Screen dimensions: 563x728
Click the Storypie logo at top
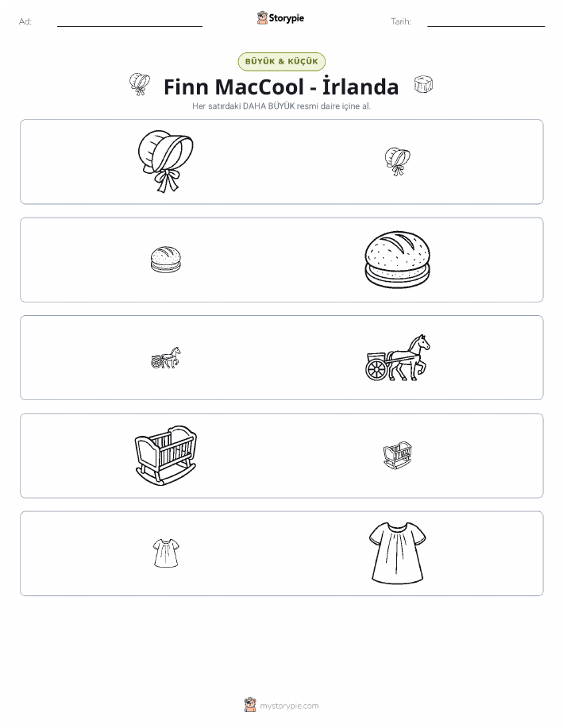[x=280, y=18]
